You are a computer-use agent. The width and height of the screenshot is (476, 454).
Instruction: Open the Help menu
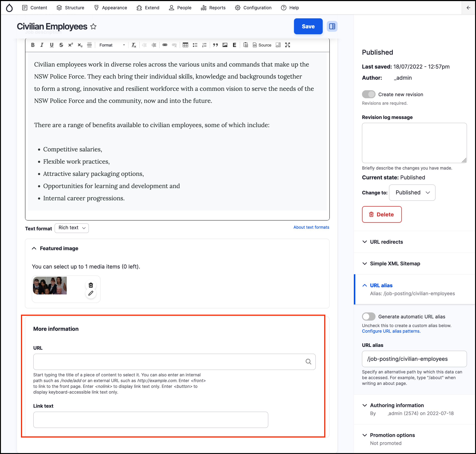[x=290, y=8]
